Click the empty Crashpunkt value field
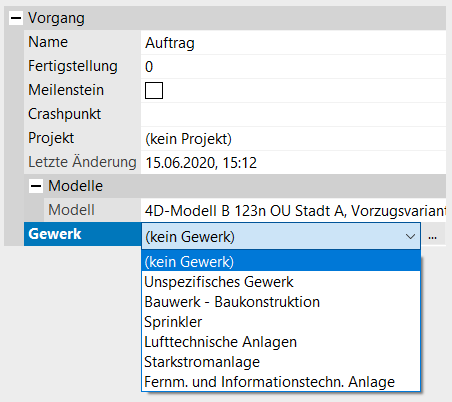Image resolution: width=452 pixels, height=402 pixels. (293, 114)
